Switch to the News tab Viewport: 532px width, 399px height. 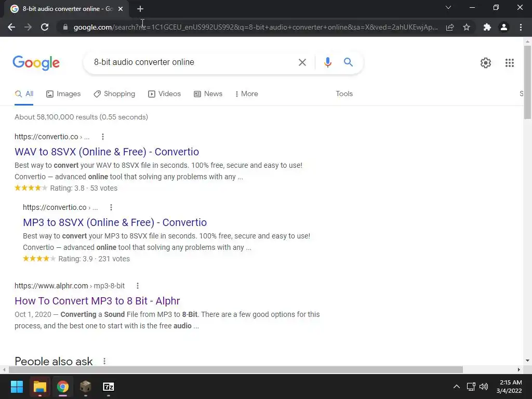point(208,94)
